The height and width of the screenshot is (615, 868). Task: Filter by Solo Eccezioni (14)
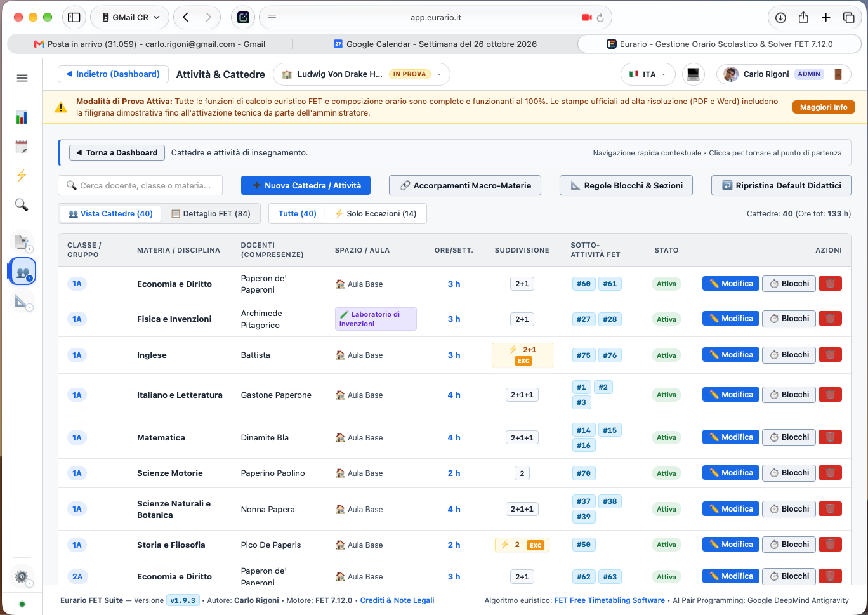point(376,214)
